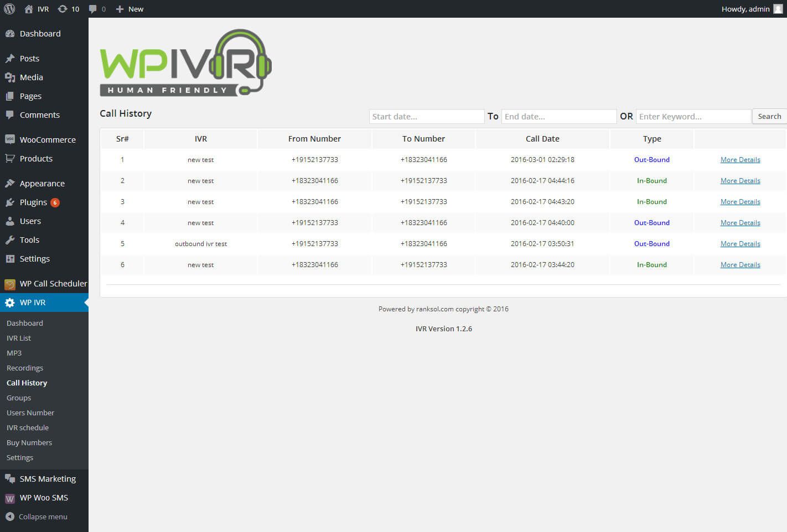Open IVR schedule submenu item
Screen dimensions: 787x532
[28, 427]
